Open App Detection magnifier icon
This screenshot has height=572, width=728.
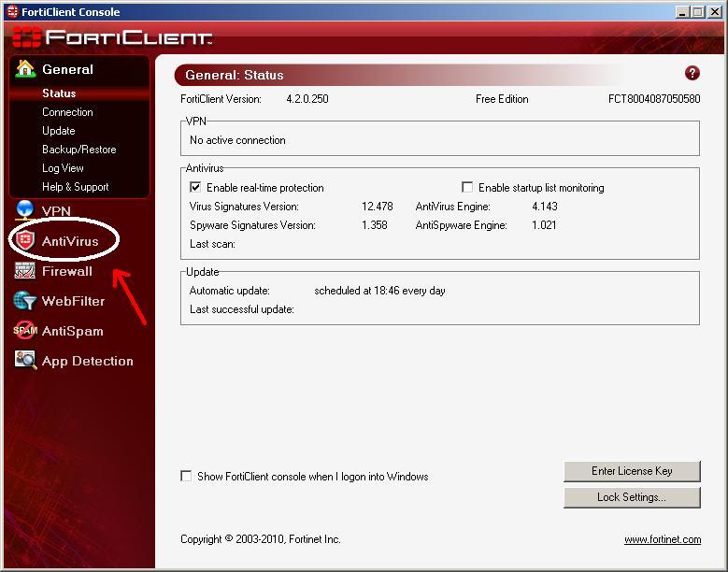click(x=25, y=361)
